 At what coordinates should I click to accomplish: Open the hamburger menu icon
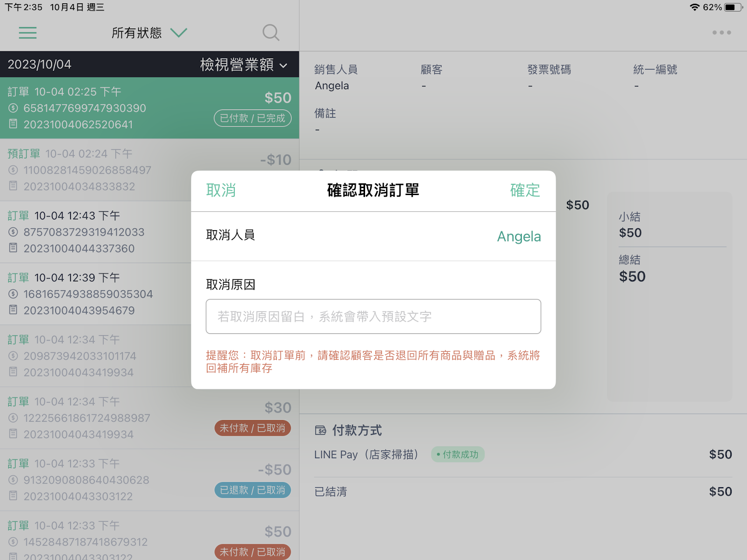coord(28,33)
